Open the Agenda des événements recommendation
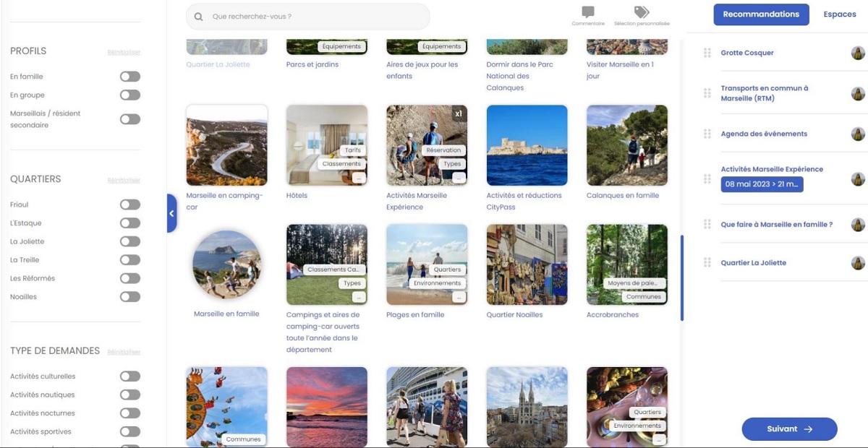 764,134
